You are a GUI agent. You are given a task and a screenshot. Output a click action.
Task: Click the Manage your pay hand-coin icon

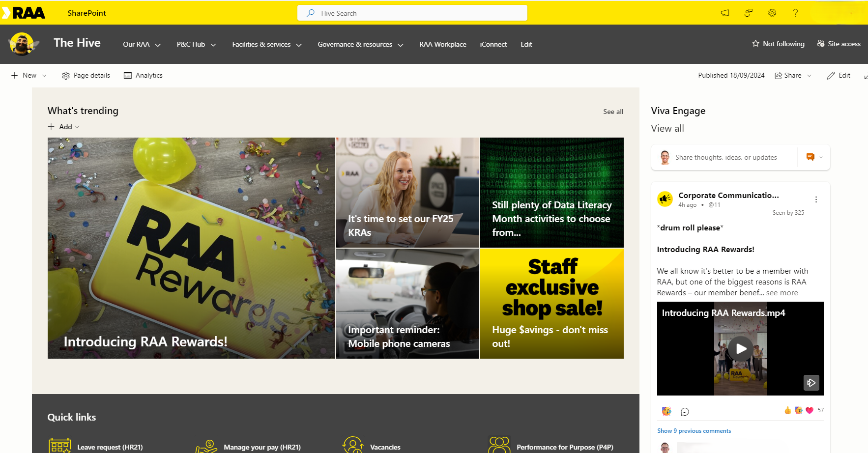point(206,446)
